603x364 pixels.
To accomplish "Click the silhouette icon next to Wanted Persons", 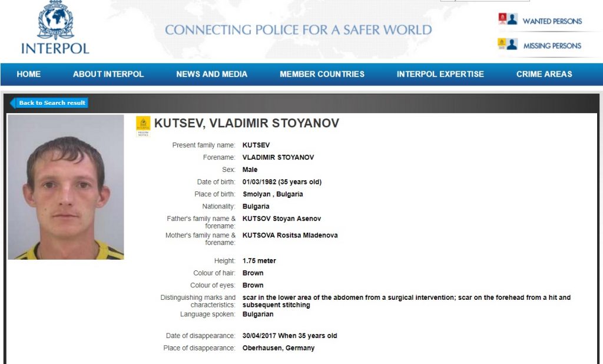I will [512, 19].
